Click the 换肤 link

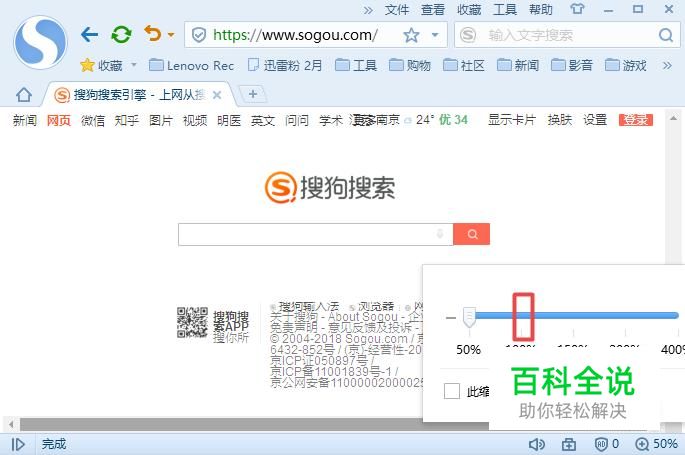[x=560, y=120]
